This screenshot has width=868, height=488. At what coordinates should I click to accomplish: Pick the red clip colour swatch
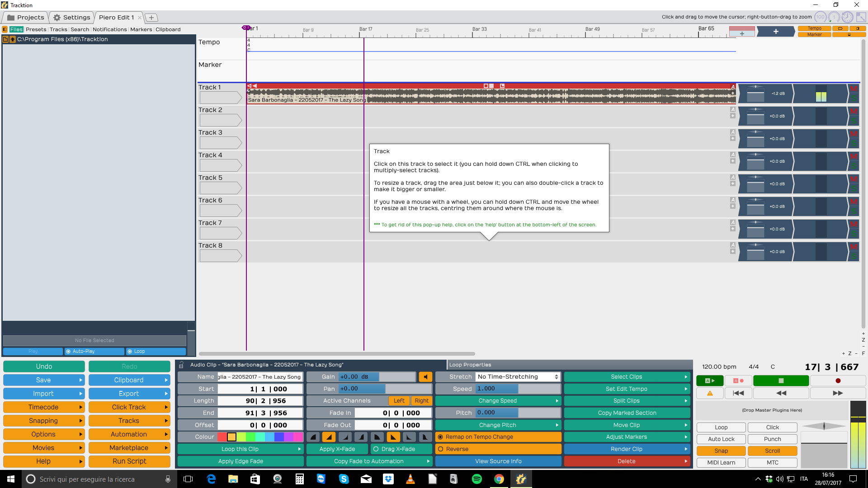222,437
